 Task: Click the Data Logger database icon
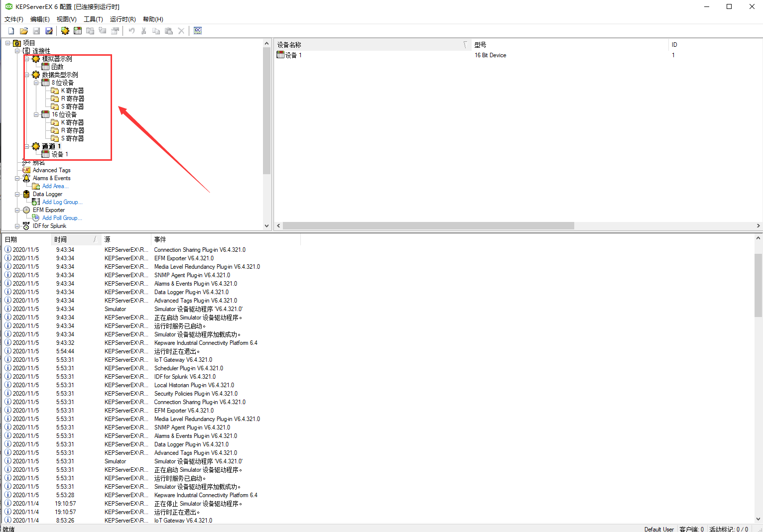[26, 194]
